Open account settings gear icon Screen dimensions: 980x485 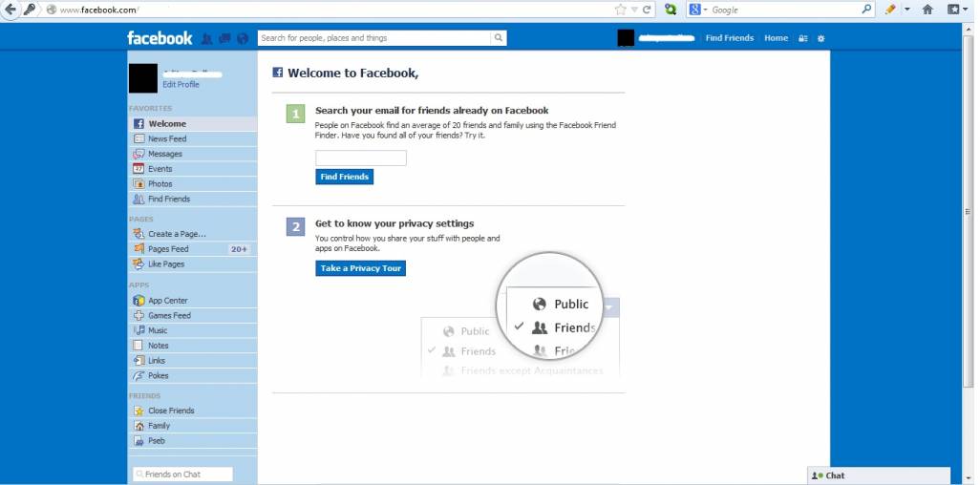point(821,39)
